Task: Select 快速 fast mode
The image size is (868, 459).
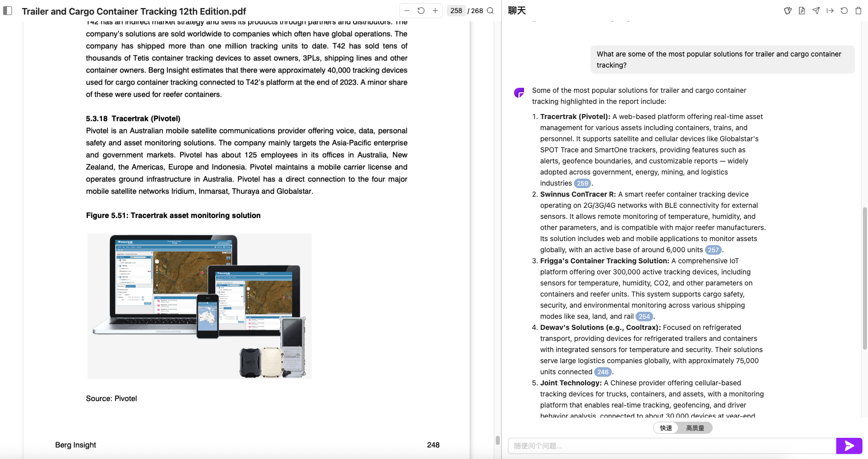Action: [666, 428]
